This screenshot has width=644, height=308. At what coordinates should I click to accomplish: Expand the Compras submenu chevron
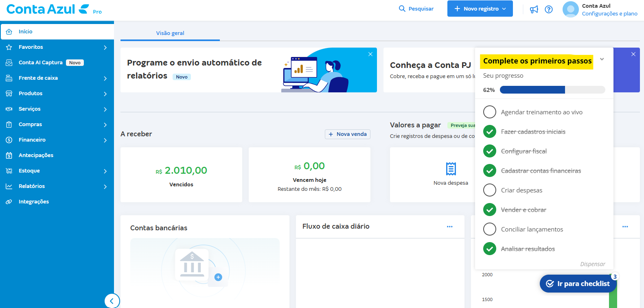(x=105, y=125)
